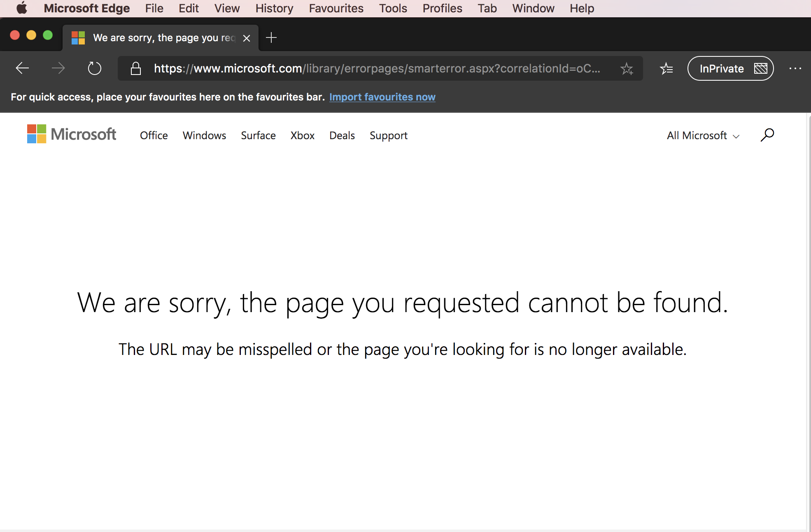Open the File menu

click(x=154, y=8)
